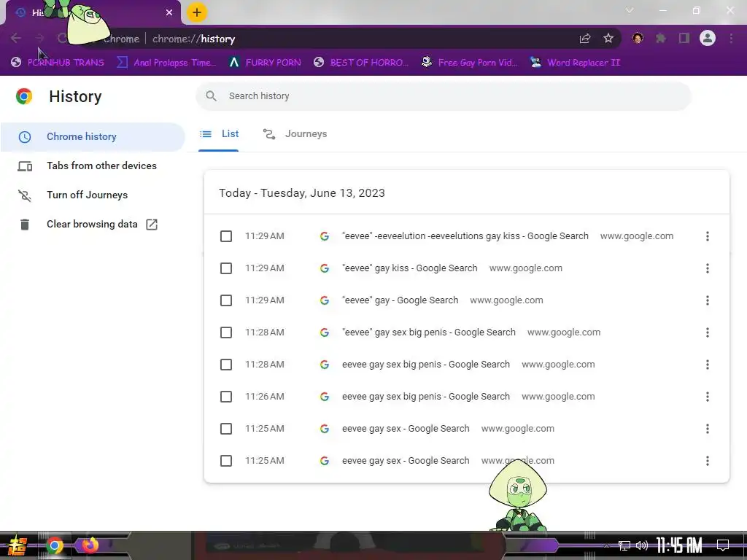Open the network icon in system tray
The height and width of the screenshot is (560, 747).
click(x=624, y=545)
